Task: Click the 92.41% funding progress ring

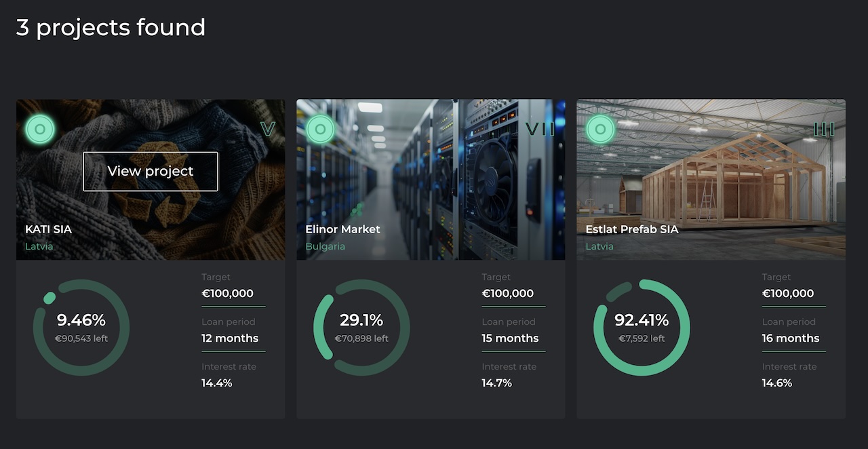Action: pos(642,327)
